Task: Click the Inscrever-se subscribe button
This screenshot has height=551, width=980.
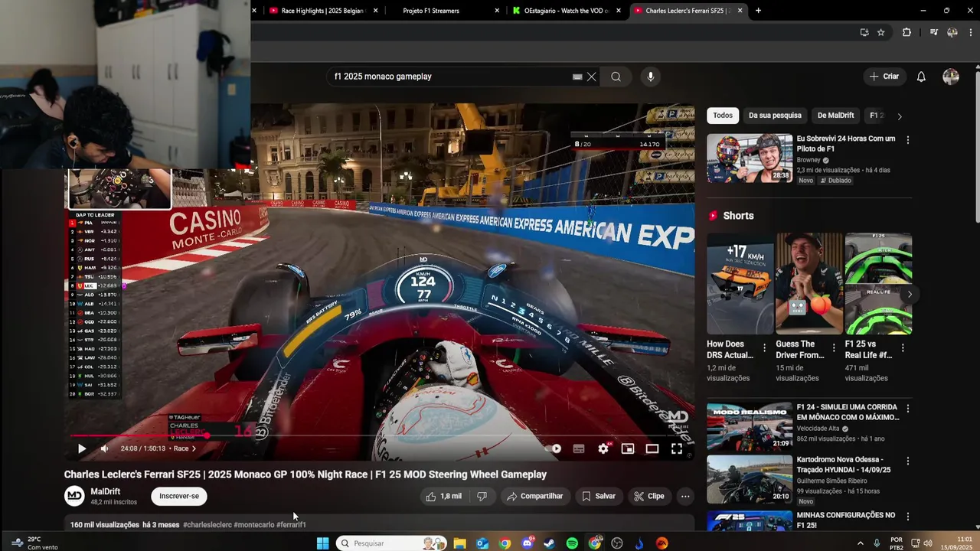Action: coord(179,496)
